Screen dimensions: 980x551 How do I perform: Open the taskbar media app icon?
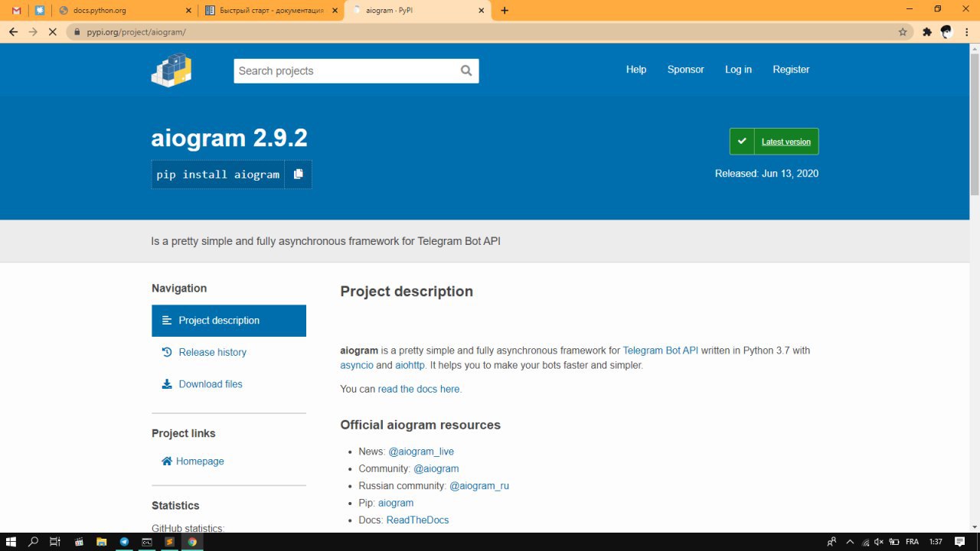coord(78,542)
